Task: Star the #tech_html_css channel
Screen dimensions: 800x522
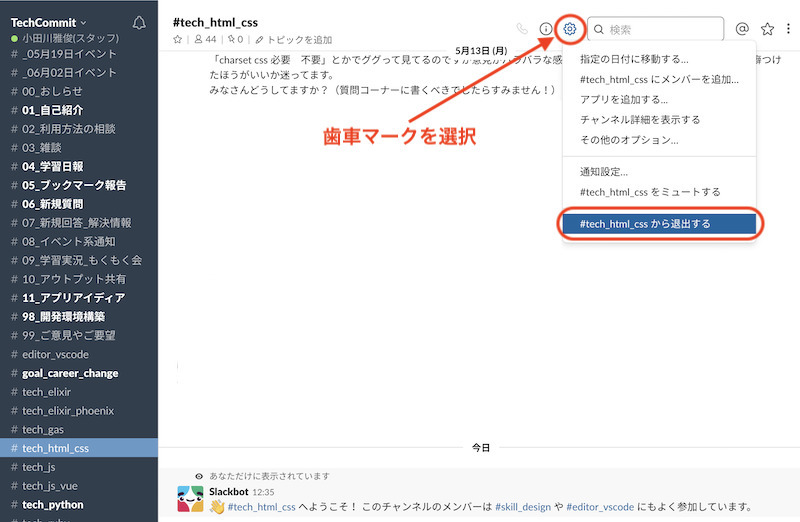Action: [178, 39]
